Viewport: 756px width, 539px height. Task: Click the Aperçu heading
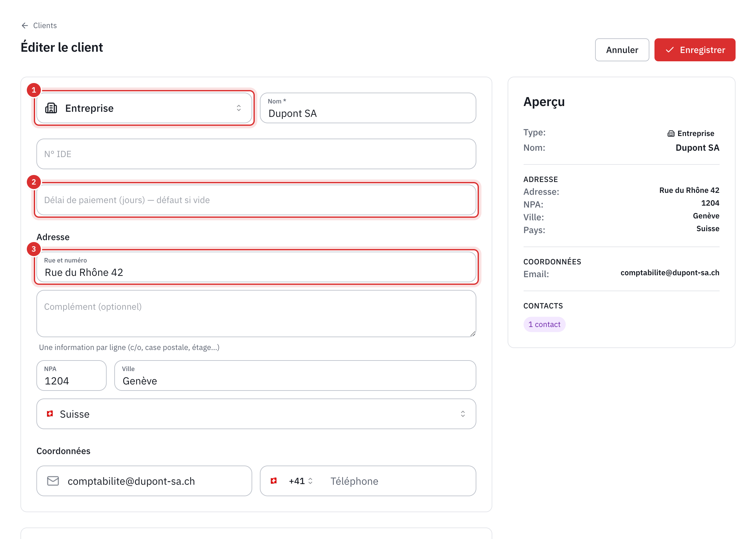[544, 102]
